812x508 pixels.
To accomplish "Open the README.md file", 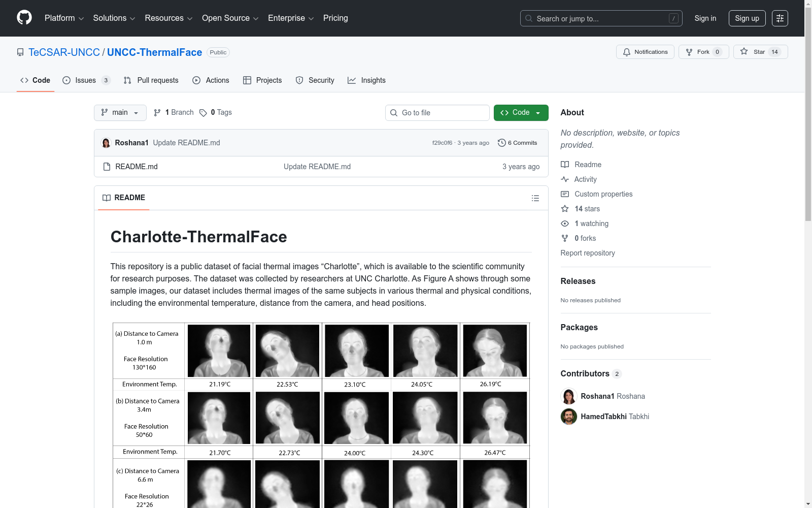I will 137,167.
